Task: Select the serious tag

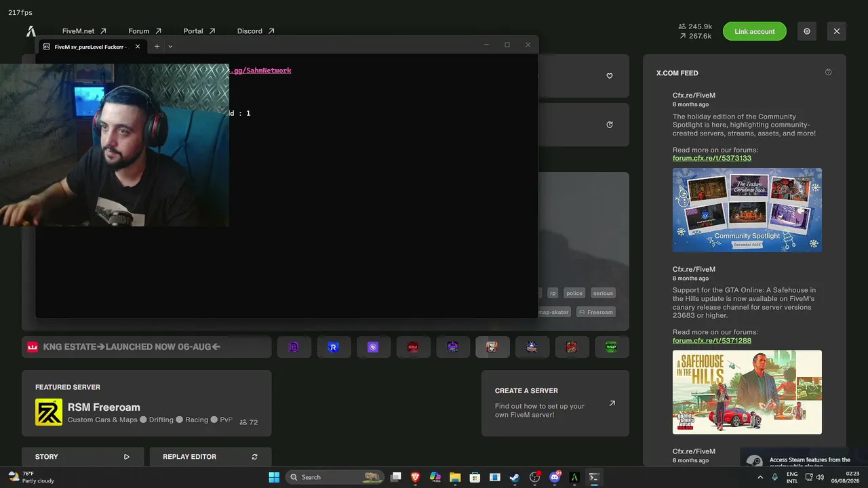Action: click(603, 293)
